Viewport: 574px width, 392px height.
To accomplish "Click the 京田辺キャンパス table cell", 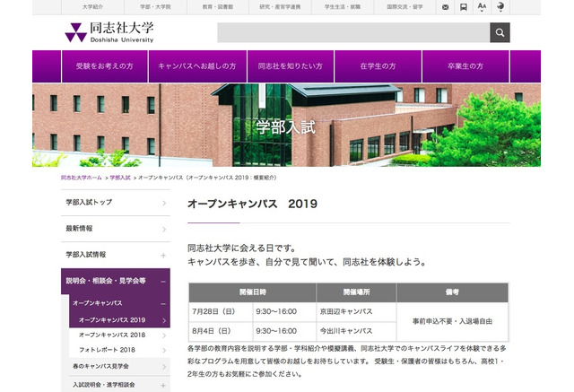I will (357, 312).
